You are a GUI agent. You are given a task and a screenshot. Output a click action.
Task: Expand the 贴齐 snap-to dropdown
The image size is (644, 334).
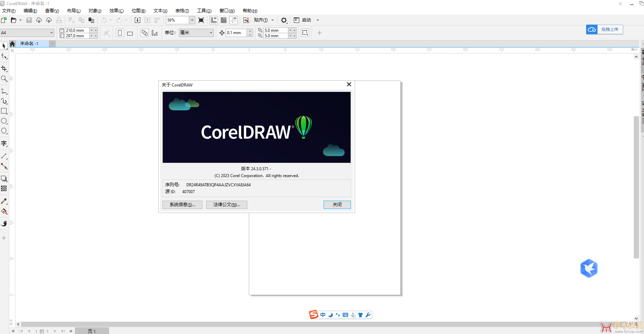tap(273, 20)
